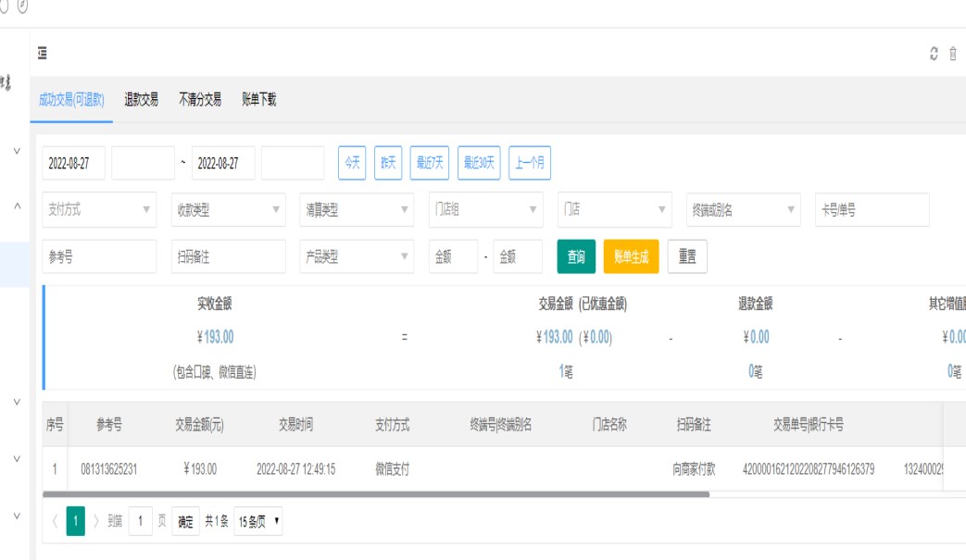The image size is (966, 560).
Task: Click the trash icon in the top-right corner
Action: [953, 54]
